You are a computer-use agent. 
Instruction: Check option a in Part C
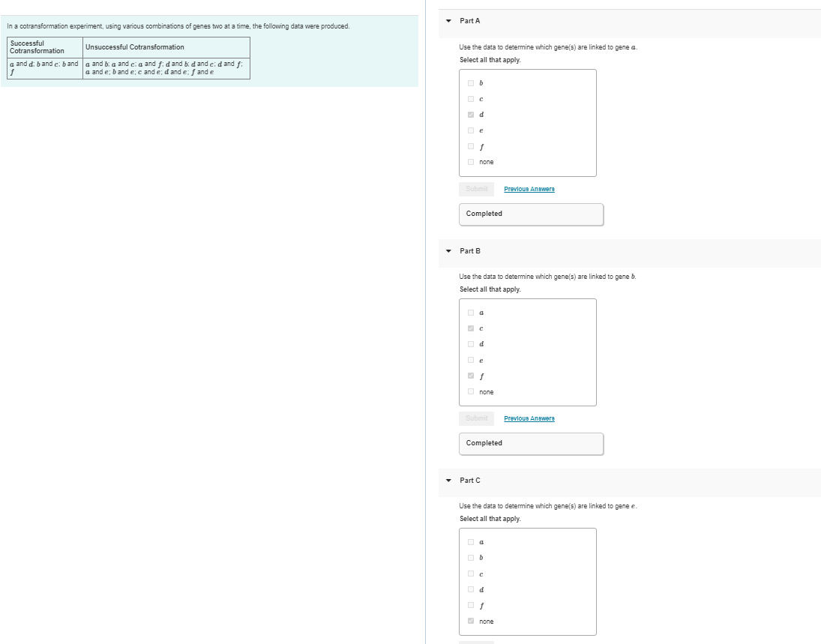pyautogui.click(x=471, y=542)
